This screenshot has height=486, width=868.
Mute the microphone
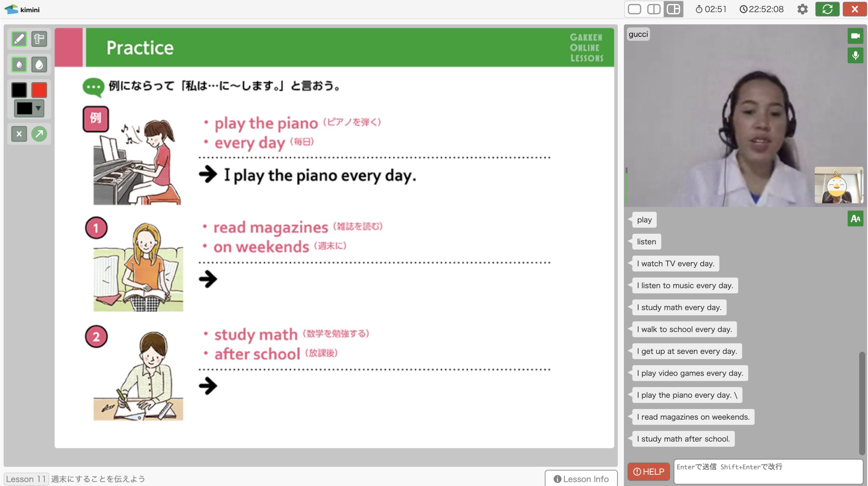[855, 55]
